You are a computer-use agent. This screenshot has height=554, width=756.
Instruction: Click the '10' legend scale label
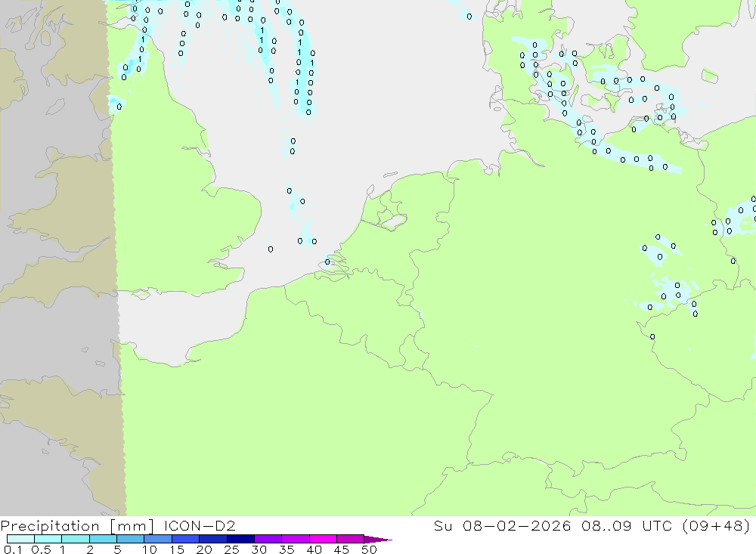point(150,549)
